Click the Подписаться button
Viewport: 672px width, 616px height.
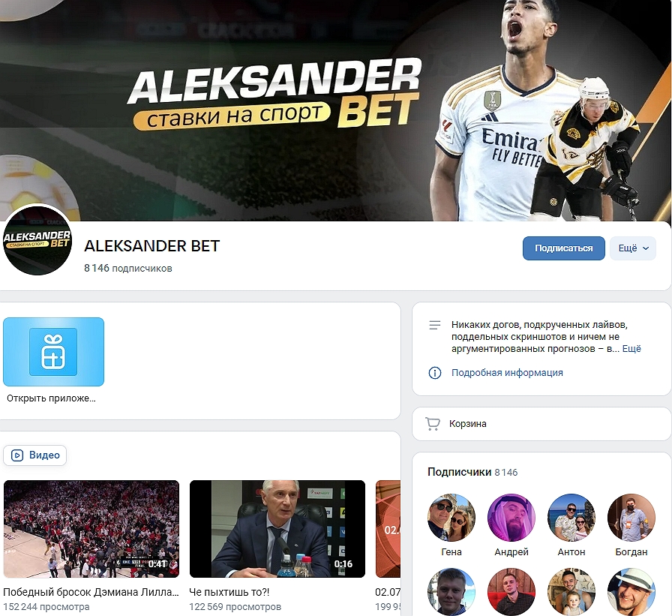point(563,248)
